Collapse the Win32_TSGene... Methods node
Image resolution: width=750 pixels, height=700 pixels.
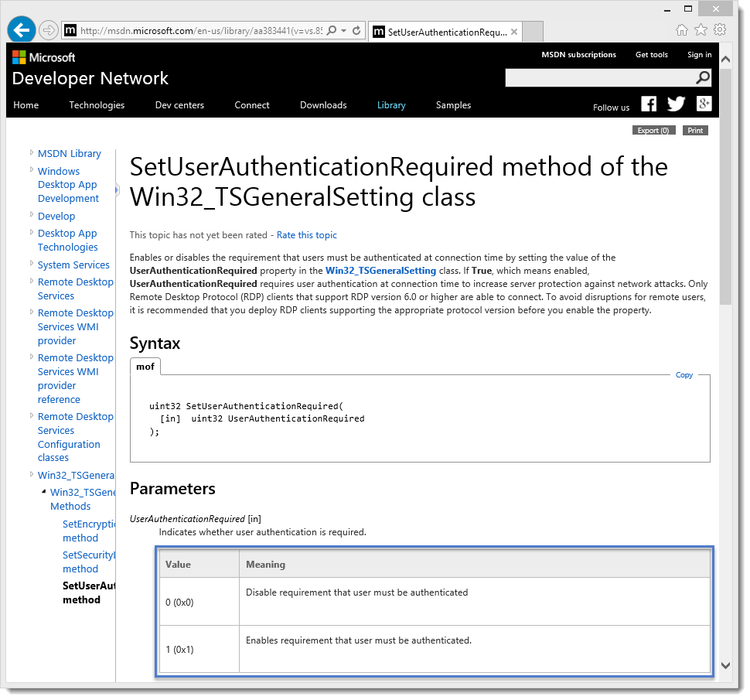tap(44, 491)
